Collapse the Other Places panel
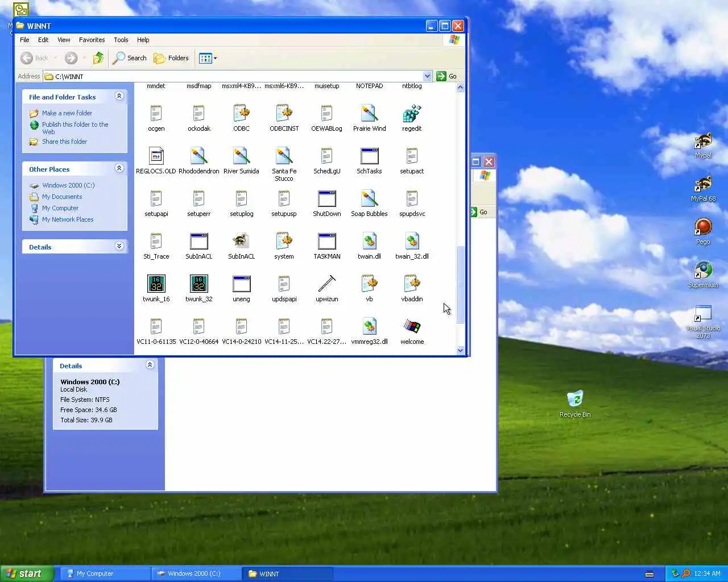Image resolution: width=728 pixels, height=582 pixels. (x=119, y=168)
